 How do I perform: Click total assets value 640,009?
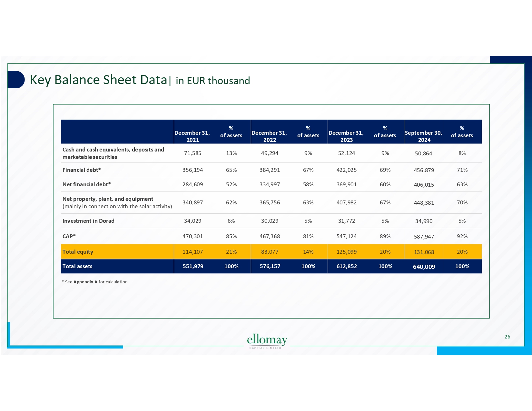(424, 267)
